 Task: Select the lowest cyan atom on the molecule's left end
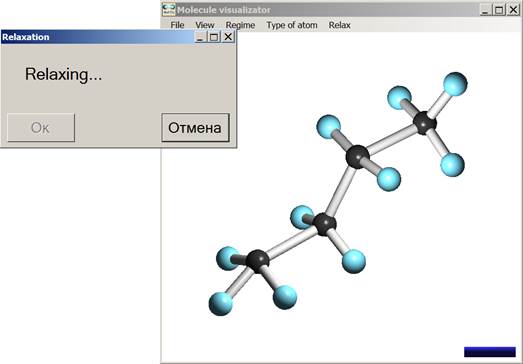220,304
